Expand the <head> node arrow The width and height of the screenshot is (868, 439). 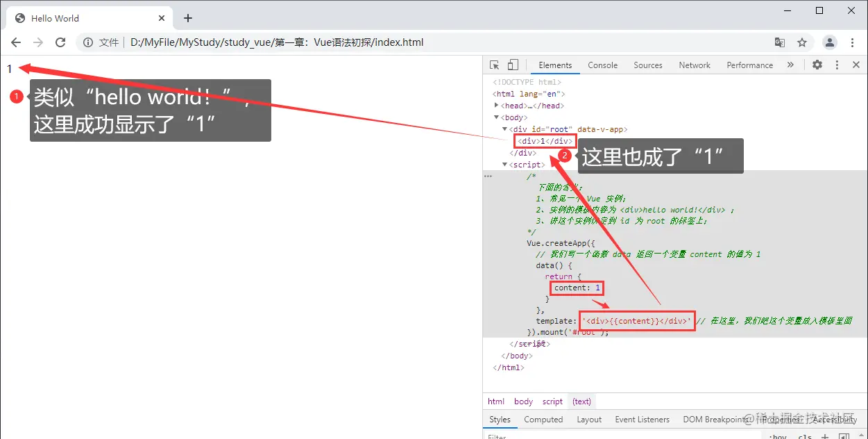497,106
